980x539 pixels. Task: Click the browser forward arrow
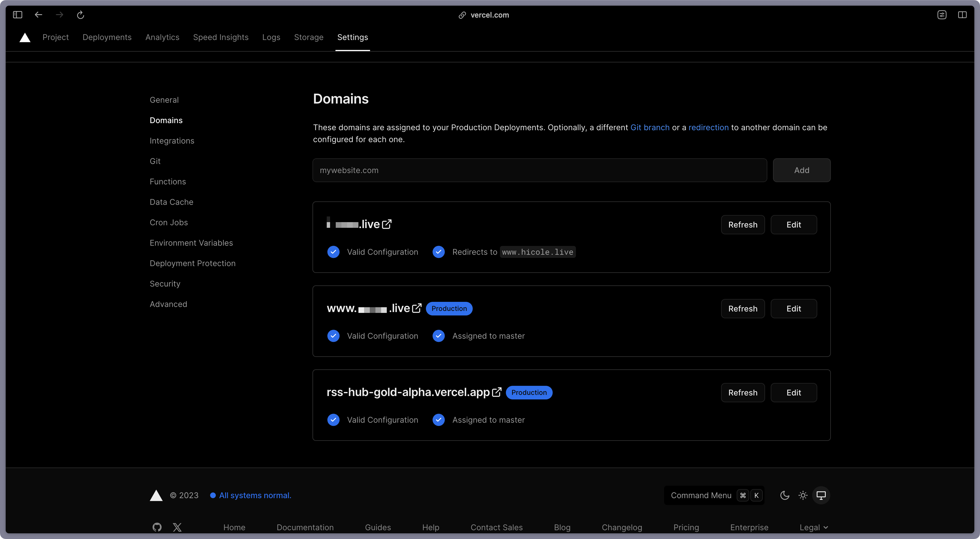pyautogui.click(x=59, y=15)
